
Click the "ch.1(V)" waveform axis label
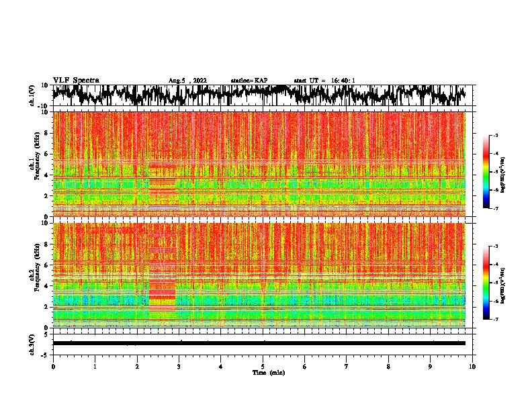click(x=32, y=95)
